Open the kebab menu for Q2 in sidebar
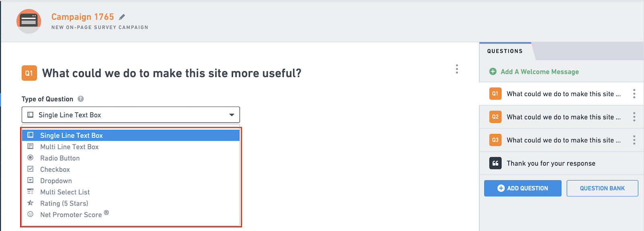 pos(634,117)
